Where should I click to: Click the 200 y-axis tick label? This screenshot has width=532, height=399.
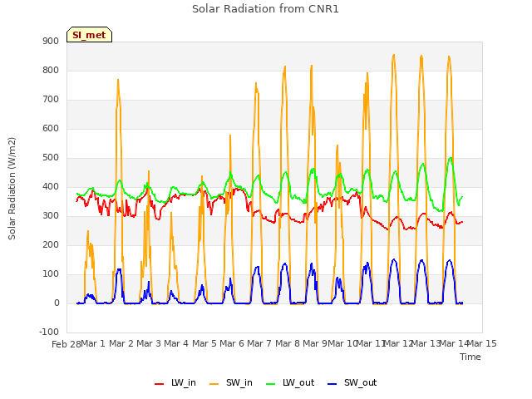click(x=51, y=245)
